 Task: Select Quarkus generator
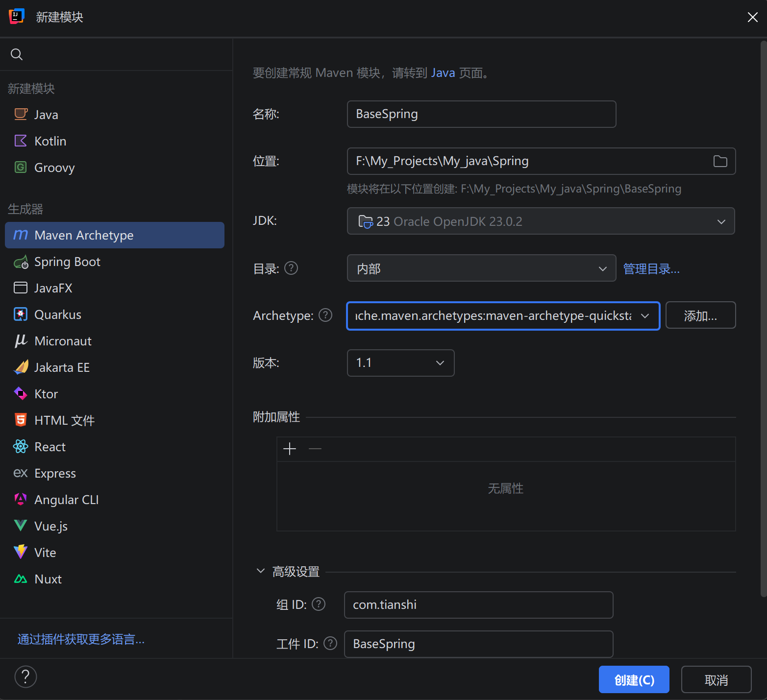[115, 314]
